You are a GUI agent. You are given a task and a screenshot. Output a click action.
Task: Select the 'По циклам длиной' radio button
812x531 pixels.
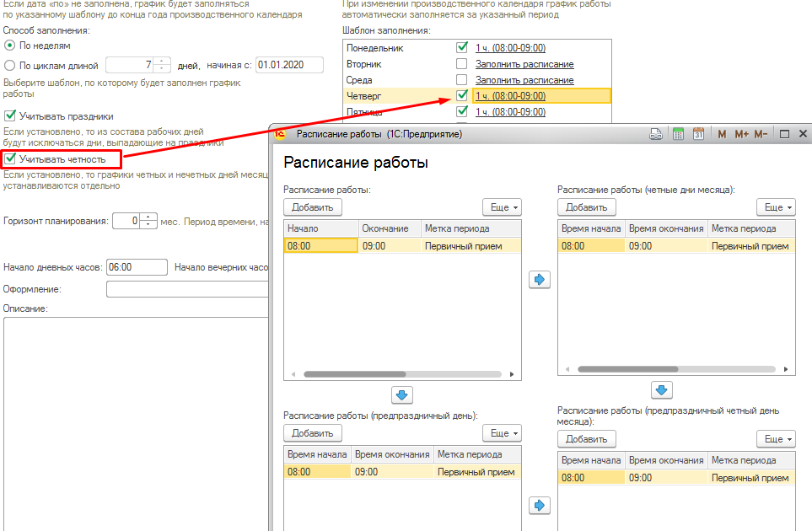click(10, 65)
